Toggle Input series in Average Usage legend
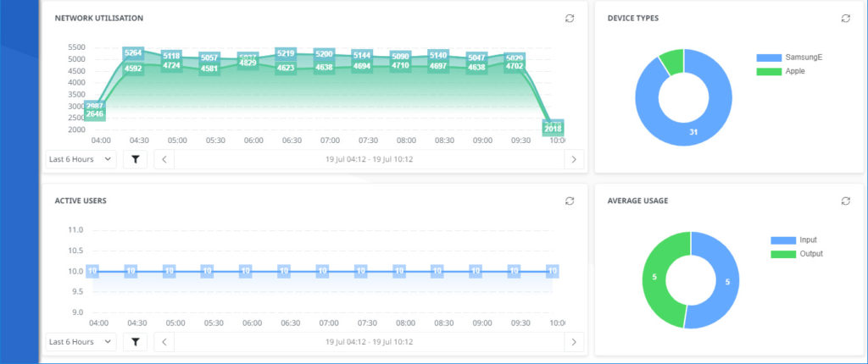 click(793, 240)
